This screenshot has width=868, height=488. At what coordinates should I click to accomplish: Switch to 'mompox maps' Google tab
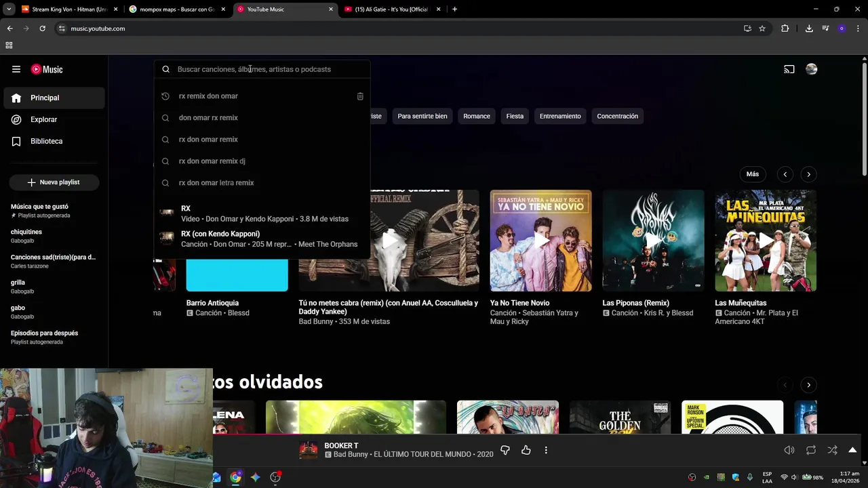tap(177, 9)
